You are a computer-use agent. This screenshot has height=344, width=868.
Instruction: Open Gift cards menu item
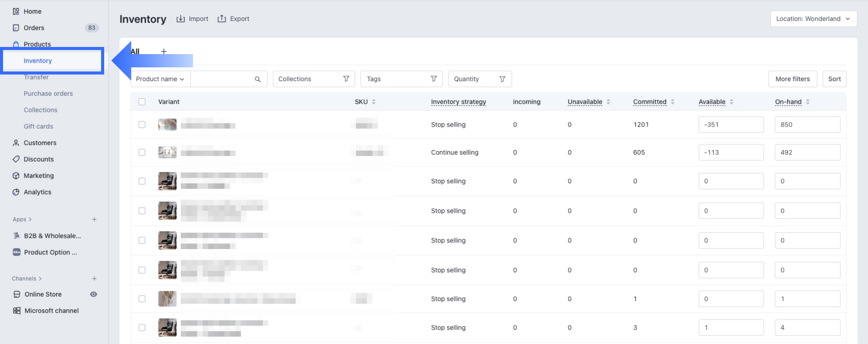pyautogui.click(x=38, y=127)
